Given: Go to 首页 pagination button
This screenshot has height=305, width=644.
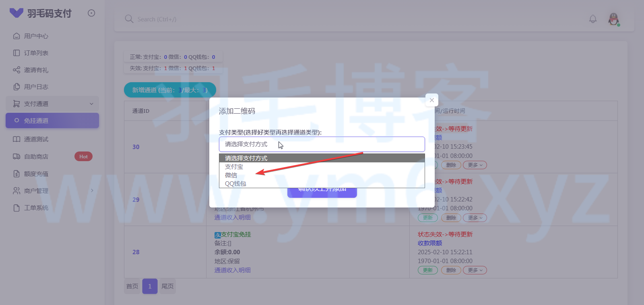Looking at the screenshot, I should (x=132, y=286).
